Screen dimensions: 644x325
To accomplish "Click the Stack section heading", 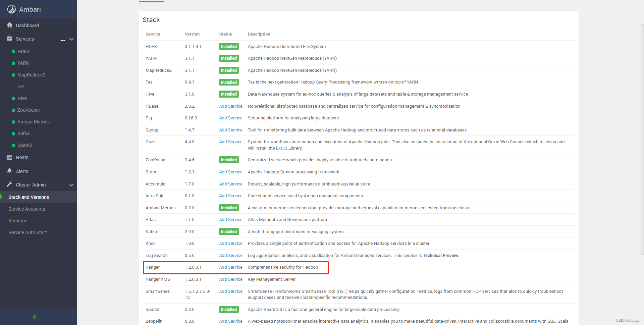I will pyautogui.click(x=151, y=20).
